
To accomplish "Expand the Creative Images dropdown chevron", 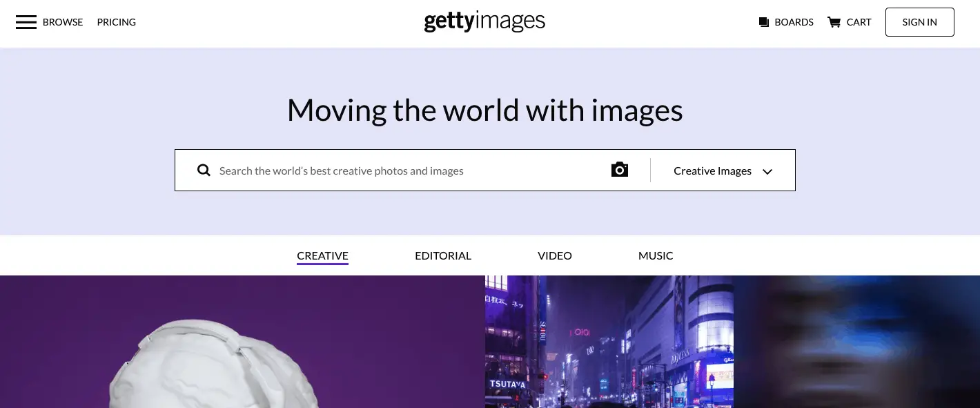I will tap(767, 172).
